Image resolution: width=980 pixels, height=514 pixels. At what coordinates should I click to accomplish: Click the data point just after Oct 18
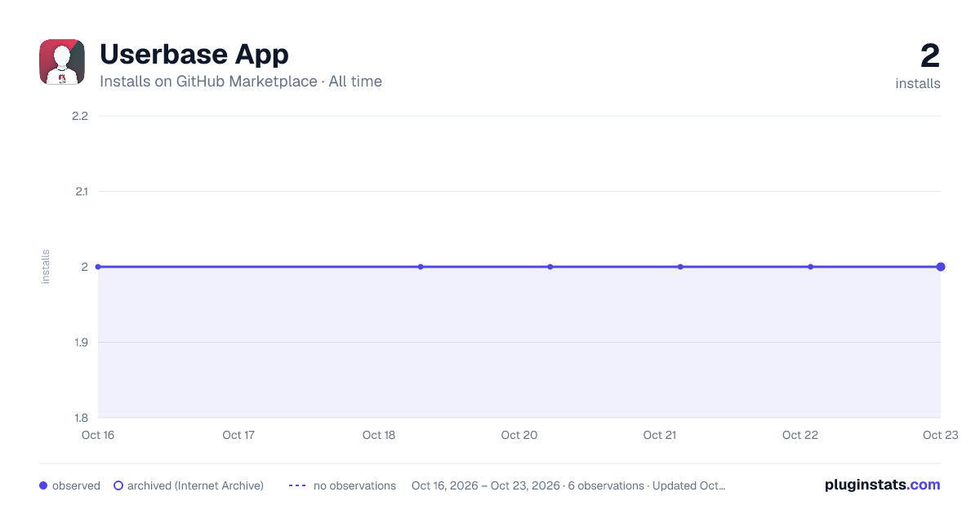pos(421,267)
